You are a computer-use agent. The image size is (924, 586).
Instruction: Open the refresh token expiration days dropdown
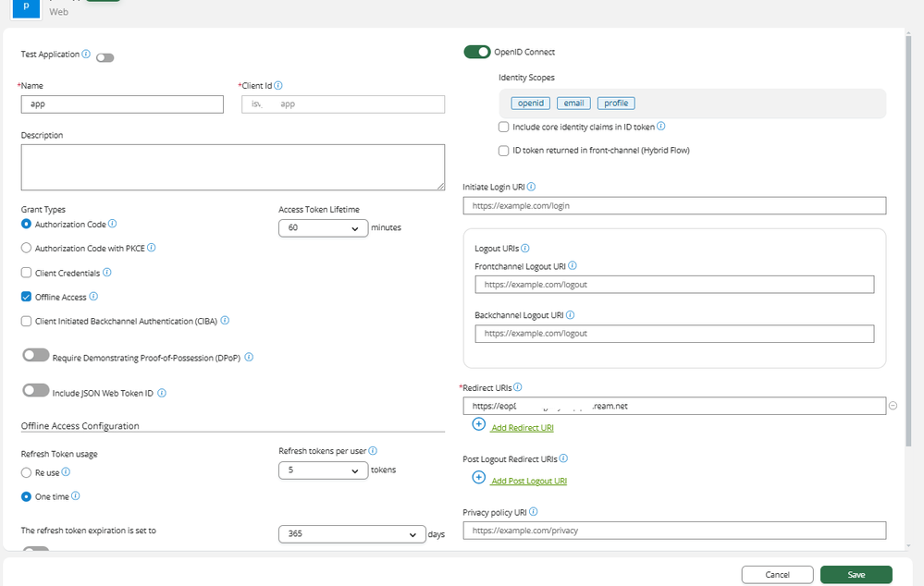(x=351, y=534)
